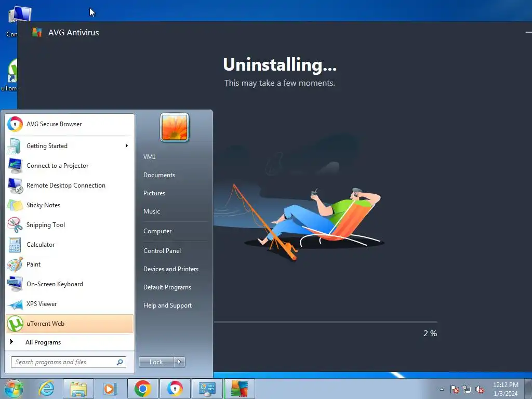
Task: Switch to AVG Antivirus taskbar icon
Action: (240, 389)
